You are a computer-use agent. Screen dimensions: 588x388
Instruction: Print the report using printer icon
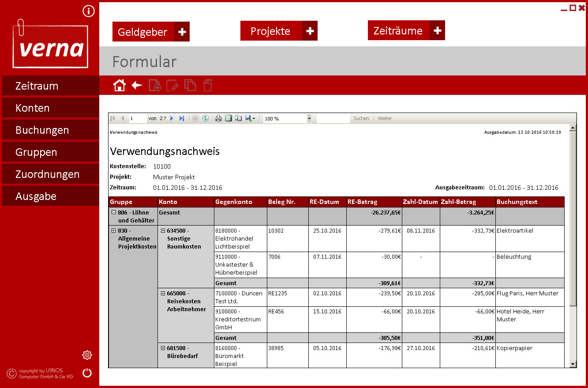coord(218,118)
